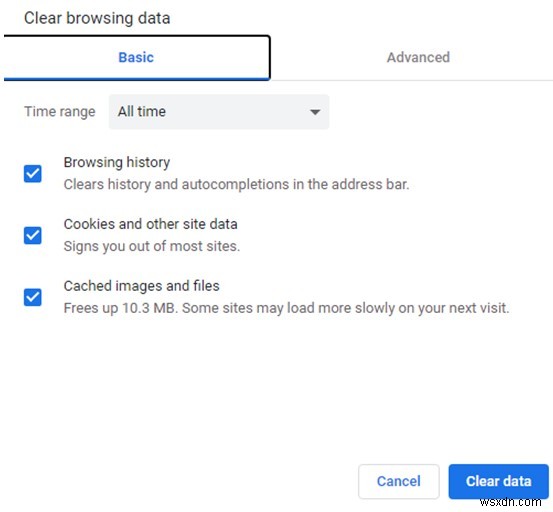Screen dimensions: 553x512
Task: Click the Time range label
Action: pyautogui.click(x=60, y=111)
